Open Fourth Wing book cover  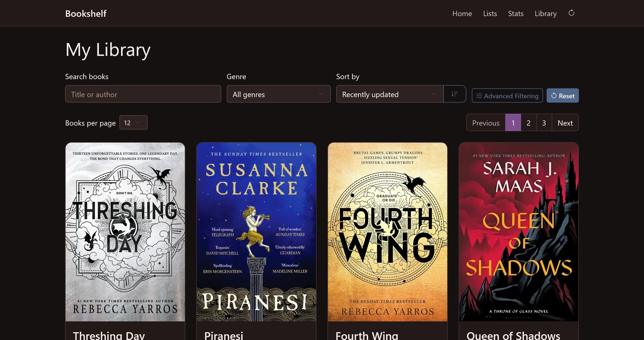388,232
